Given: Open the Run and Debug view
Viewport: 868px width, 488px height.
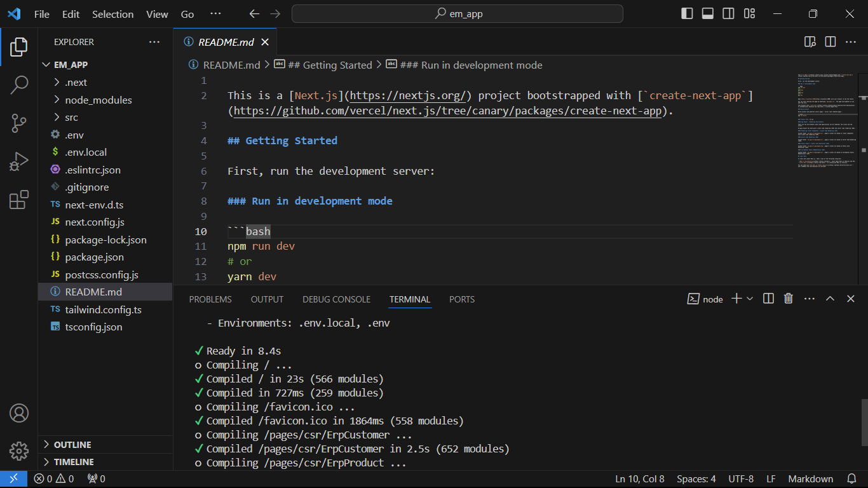Looking at the screenshot, I should click(19, 161).
